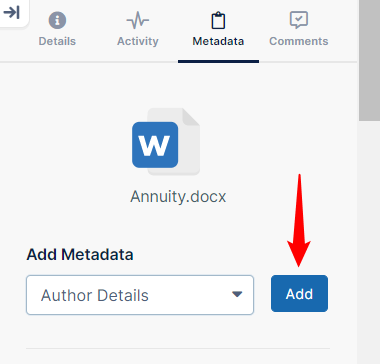Click the scrollbar track below the thumb
The image size is (380, 364).
pos(369,242)
